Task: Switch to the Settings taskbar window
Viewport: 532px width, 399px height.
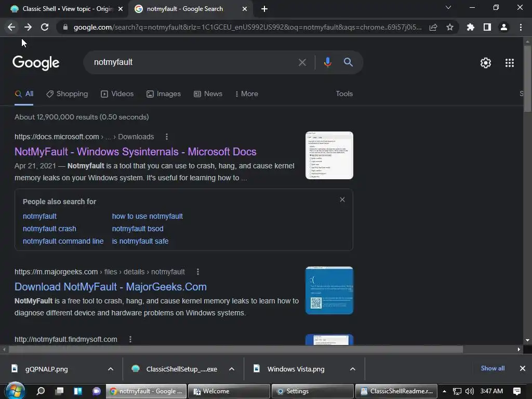Action: click(x=312, y=391)
